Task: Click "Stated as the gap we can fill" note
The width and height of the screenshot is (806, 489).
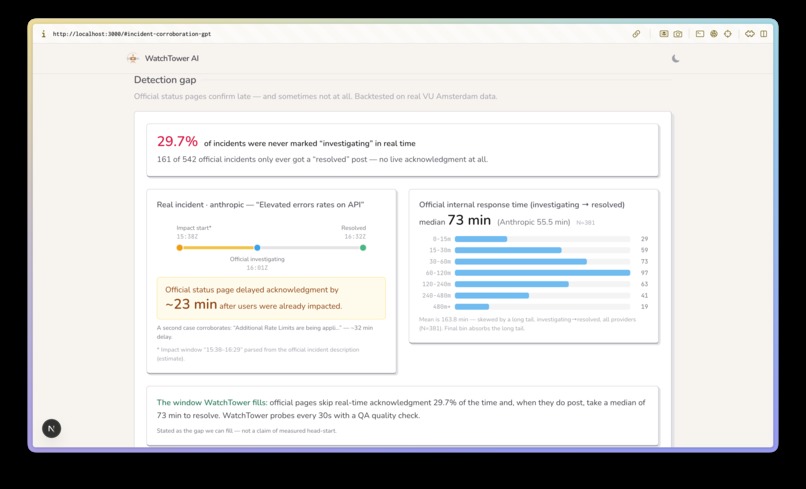Action: pos(247,431)
